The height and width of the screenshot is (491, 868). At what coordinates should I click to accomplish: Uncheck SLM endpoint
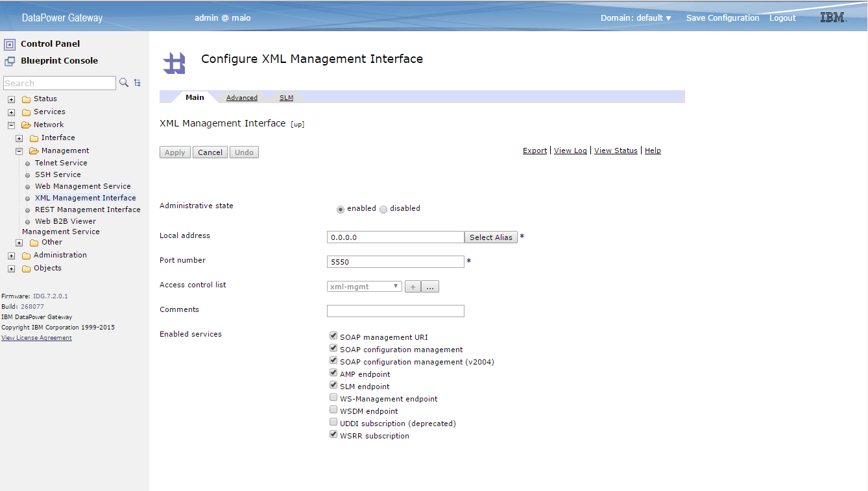333,385
